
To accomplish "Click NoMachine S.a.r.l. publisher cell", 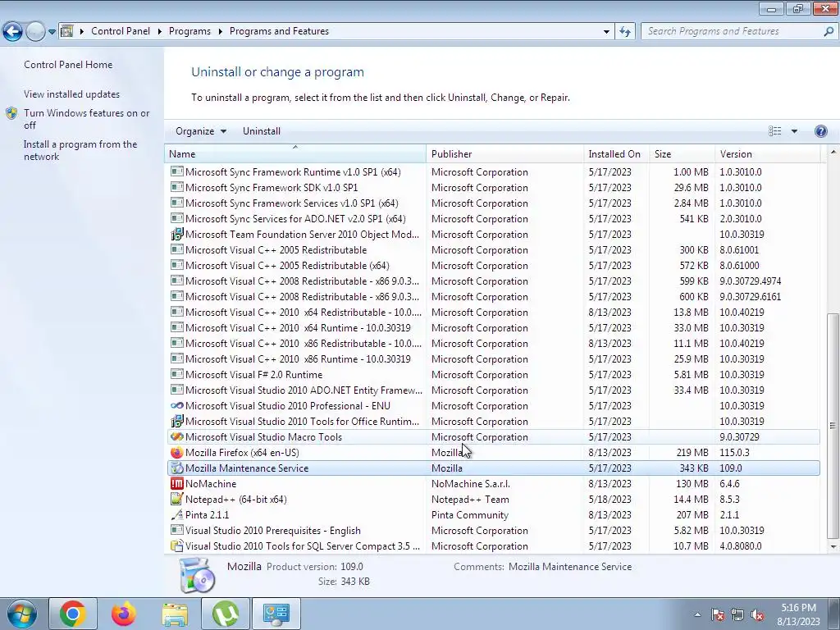I will pos(471,484).
